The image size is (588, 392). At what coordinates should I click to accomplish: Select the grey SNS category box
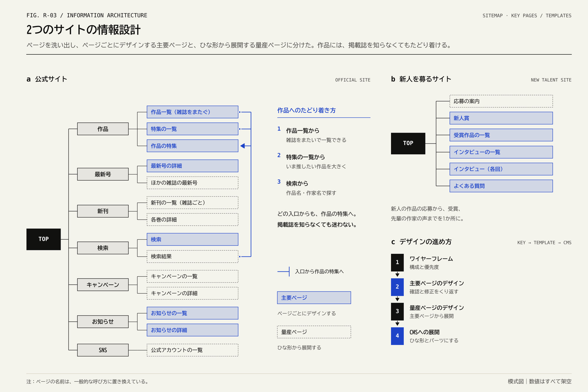(x=103, y=350)
